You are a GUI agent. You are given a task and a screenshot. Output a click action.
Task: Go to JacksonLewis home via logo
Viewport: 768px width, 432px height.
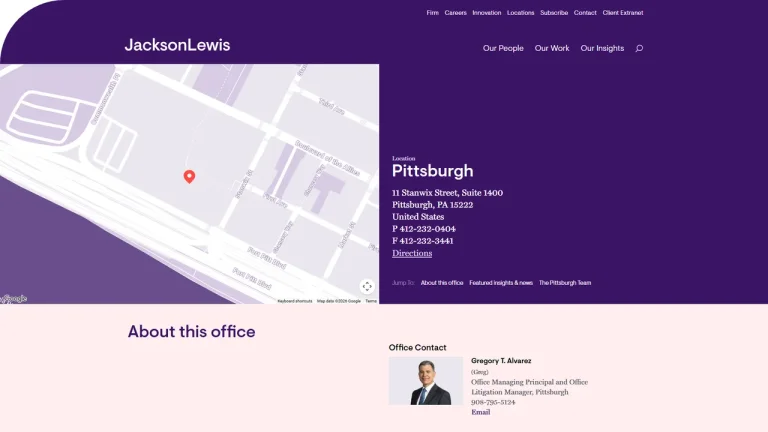[177, 45]
